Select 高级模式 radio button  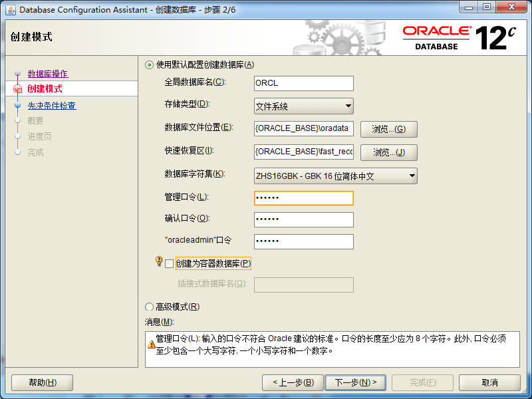pyautogui.click(x=149, y=307)
